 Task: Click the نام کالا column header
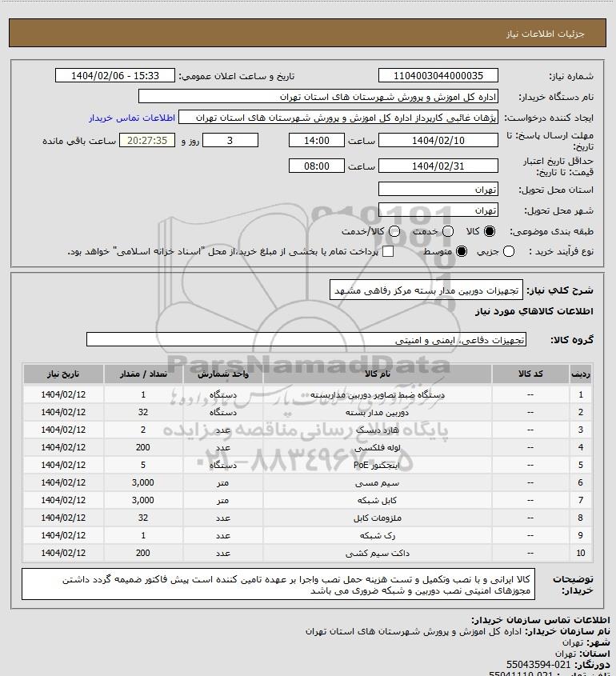[x=377, y=374]
